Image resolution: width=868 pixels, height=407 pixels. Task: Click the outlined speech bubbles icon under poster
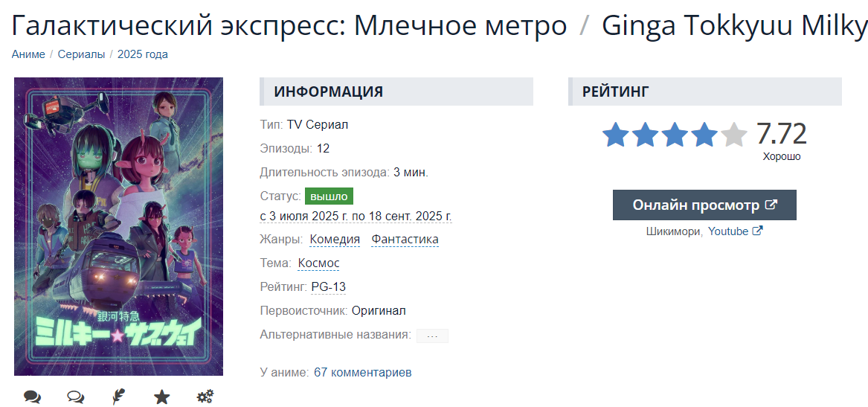[75, 397]
